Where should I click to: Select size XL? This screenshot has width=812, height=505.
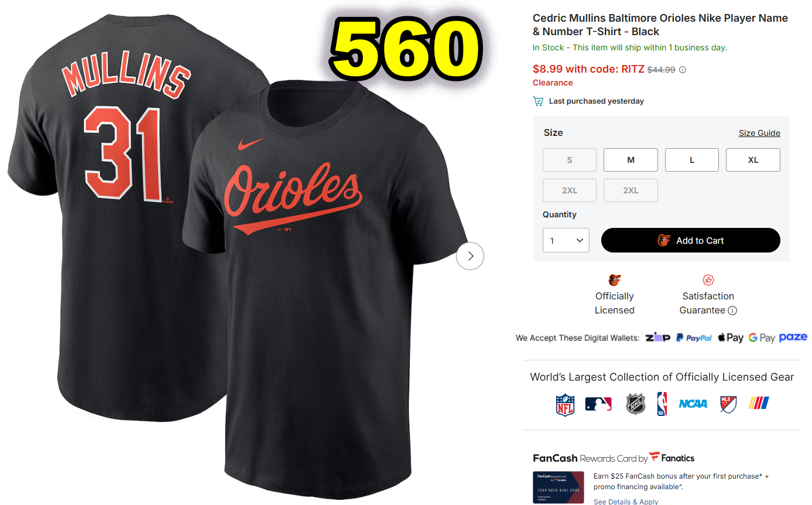pyautogui.click(x=753, y=160)
